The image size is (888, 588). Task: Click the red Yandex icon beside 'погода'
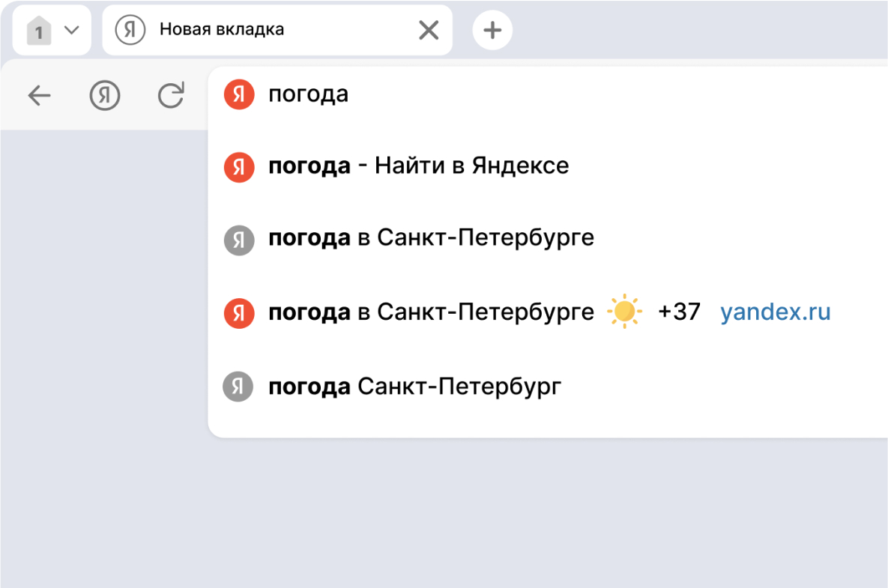(x=238, y=94)
